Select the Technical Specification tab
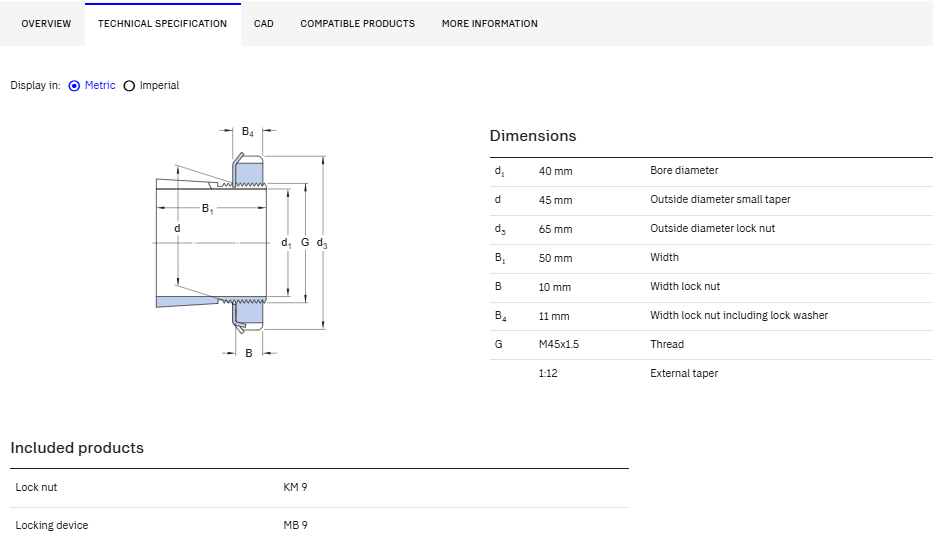Image resolution: width=933 pixels, height=557 pixels. (x=162, y=24)
